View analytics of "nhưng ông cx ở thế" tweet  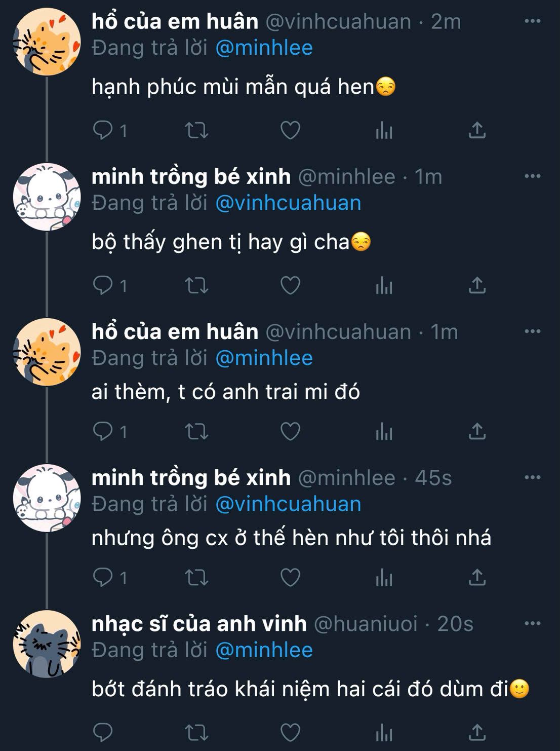pos(384,578)
